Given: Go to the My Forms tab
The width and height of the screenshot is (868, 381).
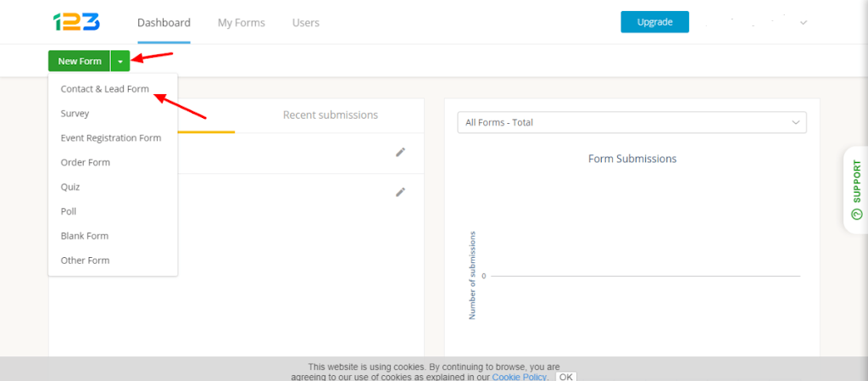Looking at the screenshot, I should tap(242, 23).
